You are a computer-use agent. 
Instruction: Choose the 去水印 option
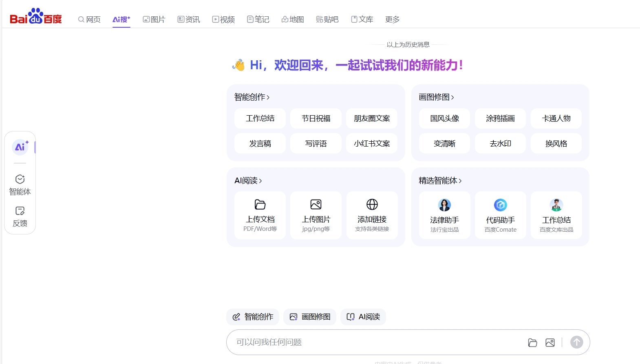pos(500,144)
